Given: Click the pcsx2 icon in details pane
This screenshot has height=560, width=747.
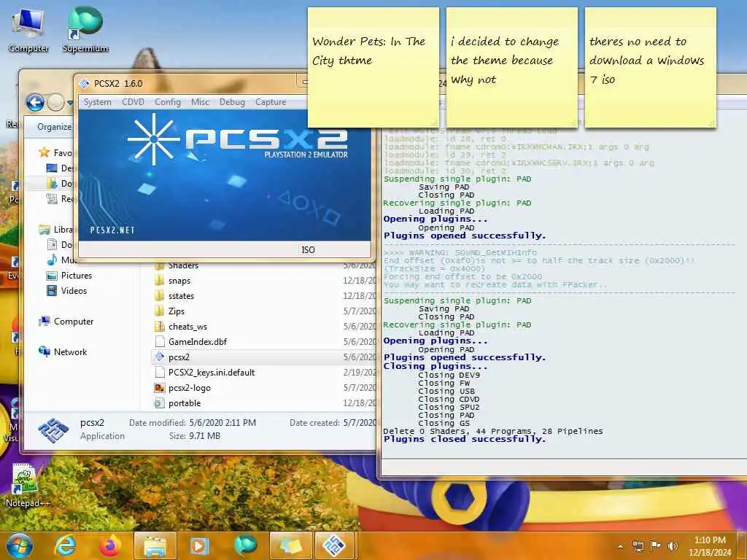Looking at the screenshot, I should pyautogui.click(x=53, y=430).
